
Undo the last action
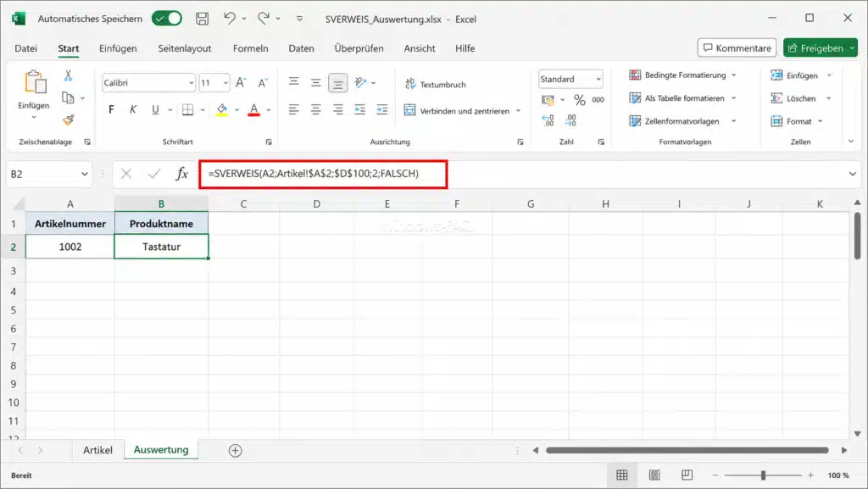(x=229, y=19)
